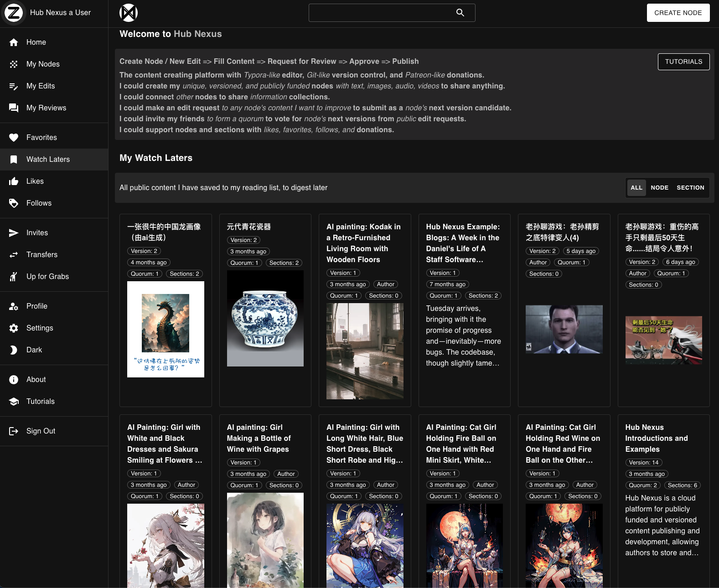This screenshot has width=719, height=588.
Task: Open My Reviews in the sidebar
Action: (54, 108)
